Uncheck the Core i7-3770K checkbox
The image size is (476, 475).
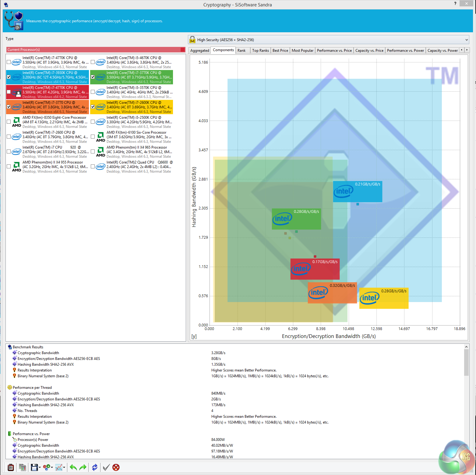pos(93,77)
